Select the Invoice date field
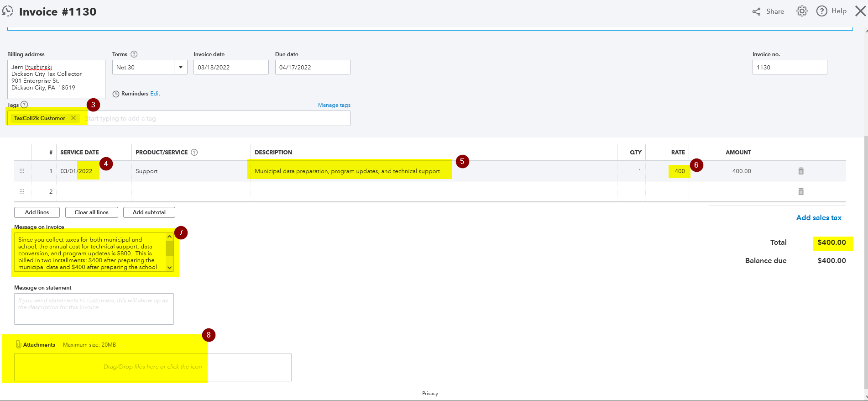This screenshot has height=401, width=868. coord(231,67)
